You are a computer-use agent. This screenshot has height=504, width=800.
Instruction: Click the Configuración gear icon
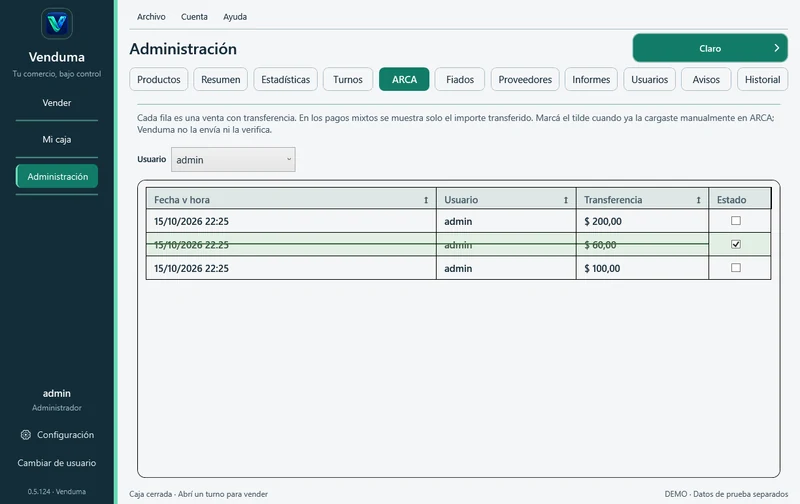coord(26,435)
